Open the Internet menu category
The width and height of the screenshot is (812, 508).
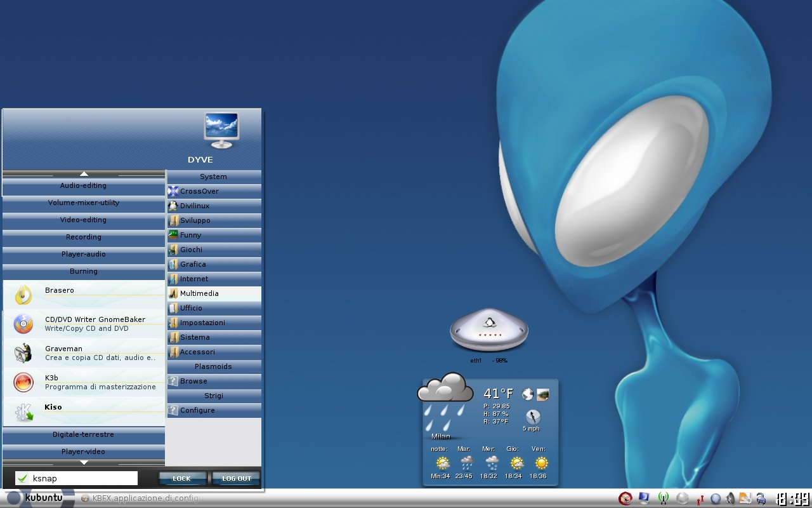coord(214,279)
